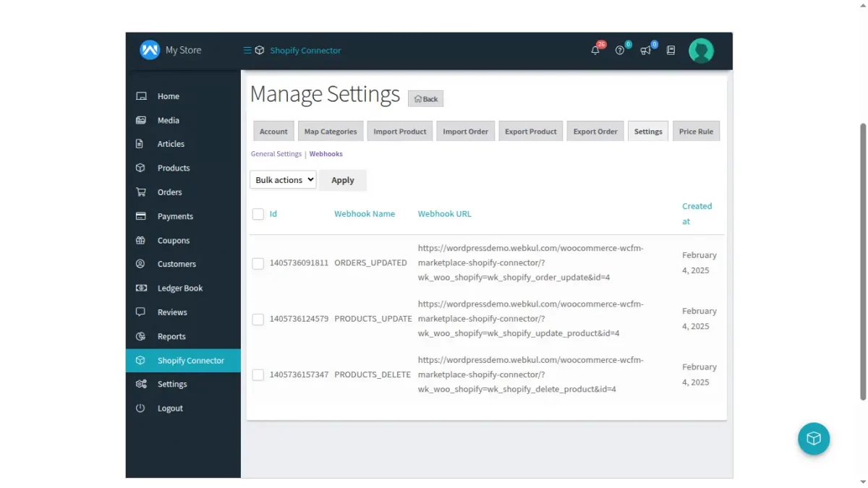Open the profile avatar menu

[x=701, y=50]
